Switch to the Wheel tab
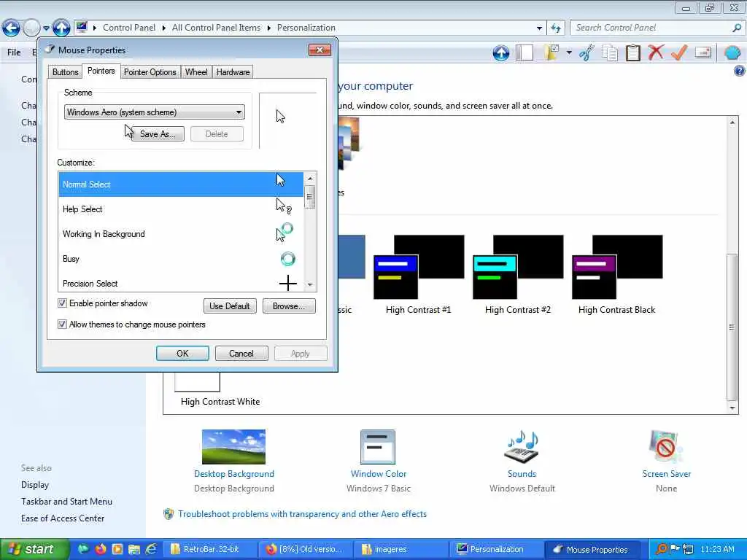 click(x=196, y=72)
